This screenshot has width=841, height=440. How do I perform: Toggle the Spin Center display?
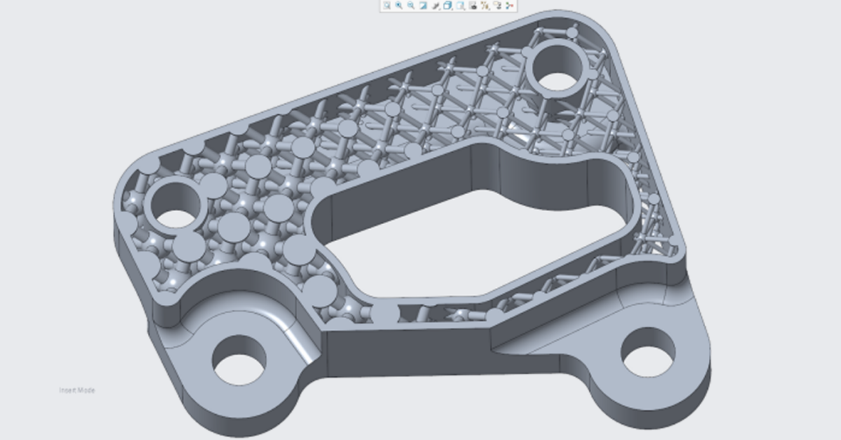tap(509, 6)
